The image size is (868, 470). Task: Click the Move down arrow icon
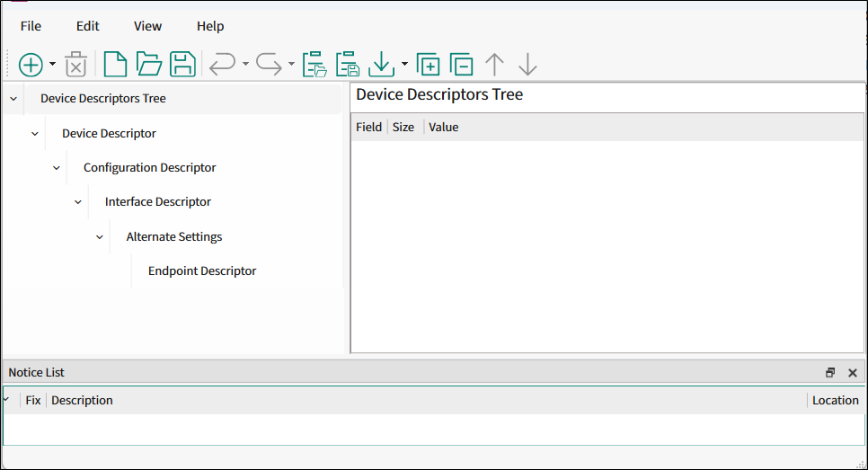pyautogui.click(x=527, y=64)
